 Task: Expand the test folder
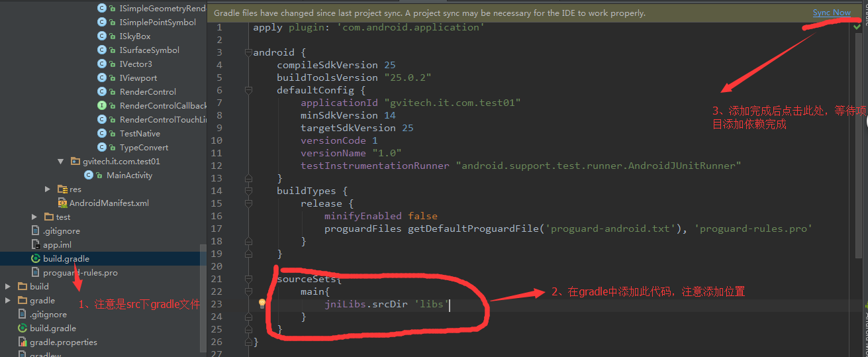[34, 217]
